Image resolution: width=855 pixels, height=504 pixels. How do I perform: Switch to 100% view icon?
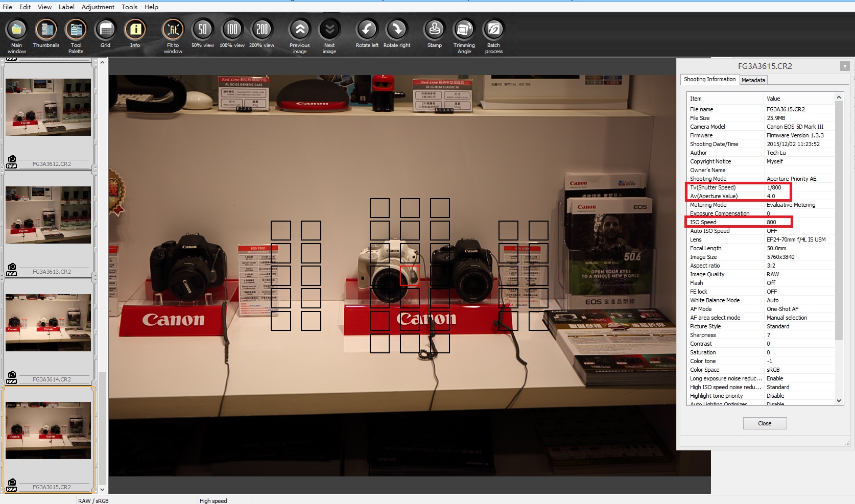click(x=232, y=30)
